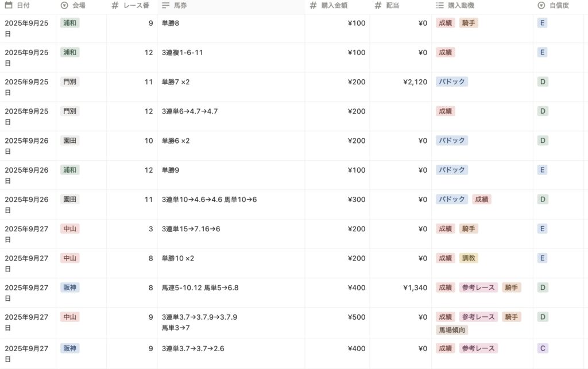Screen dimensions: 588x369
Task: Select the 単勝8 ticket text
Action: click(171, 24)
